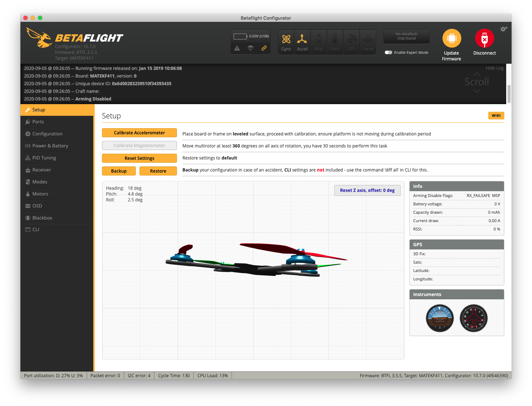
Task: Click the failsafe parachute icon
Action: 251,48
